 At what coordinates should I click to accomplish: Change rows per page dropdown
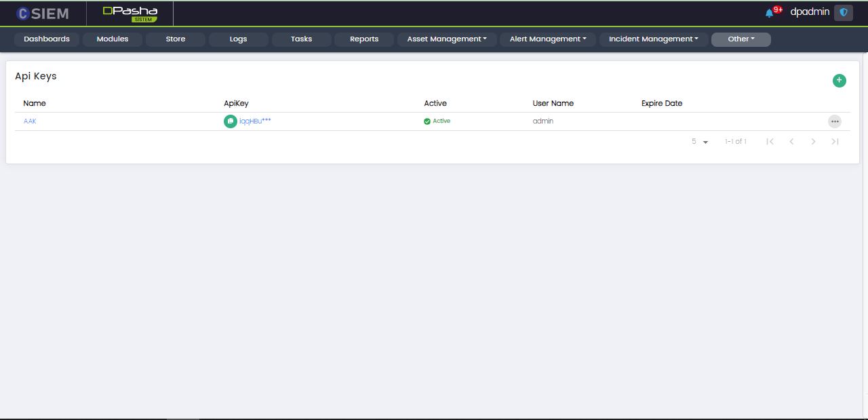pyautogui.click(x=700, y=142)
